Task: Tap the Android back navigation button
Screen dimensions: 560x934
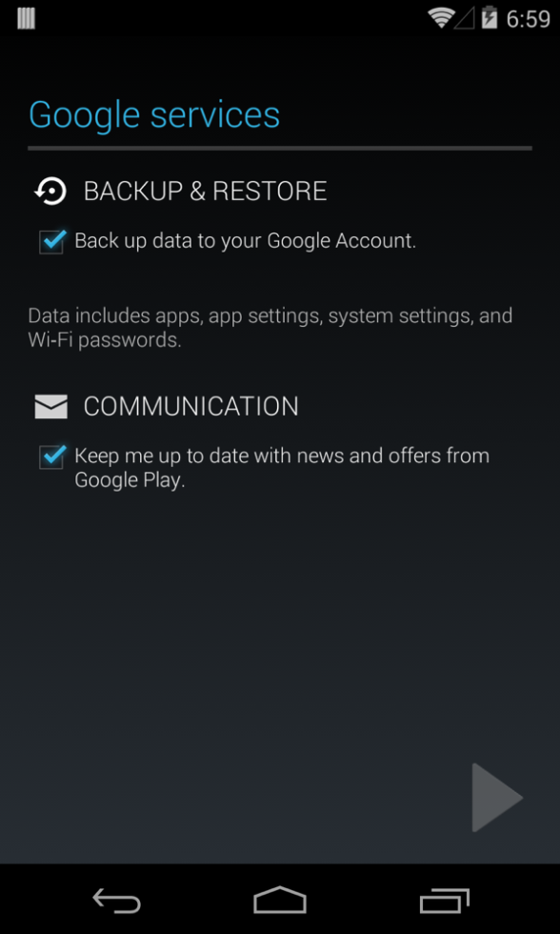Action: [x=116, y=900]
